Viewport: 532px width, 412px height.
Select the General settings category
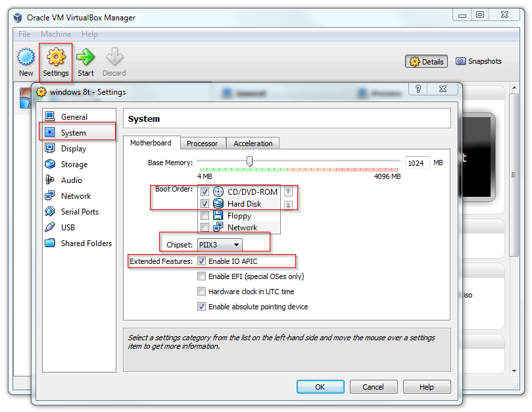[79, 117]
